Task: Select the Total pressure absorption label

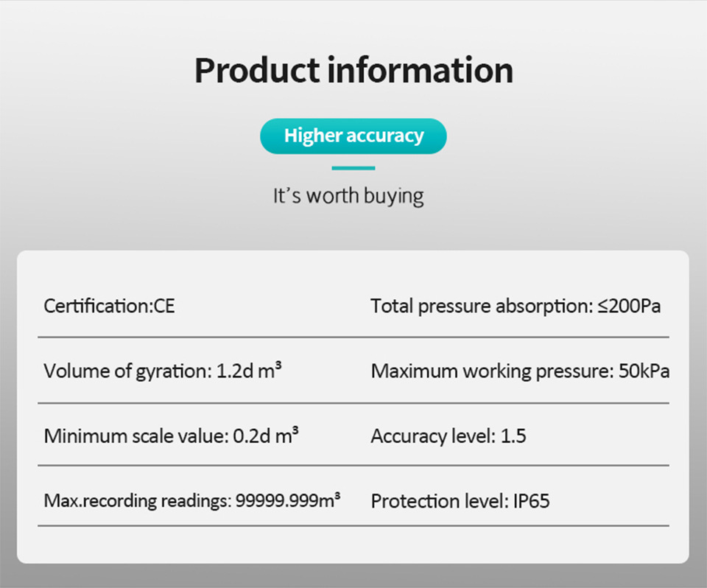Action: click(x=482, y=306)
